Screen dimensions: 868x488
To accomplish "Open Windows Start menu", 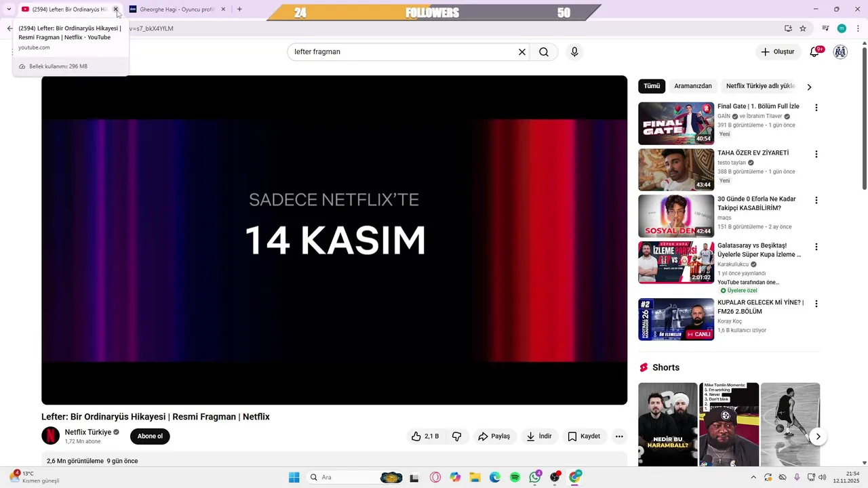I will 294,477.
